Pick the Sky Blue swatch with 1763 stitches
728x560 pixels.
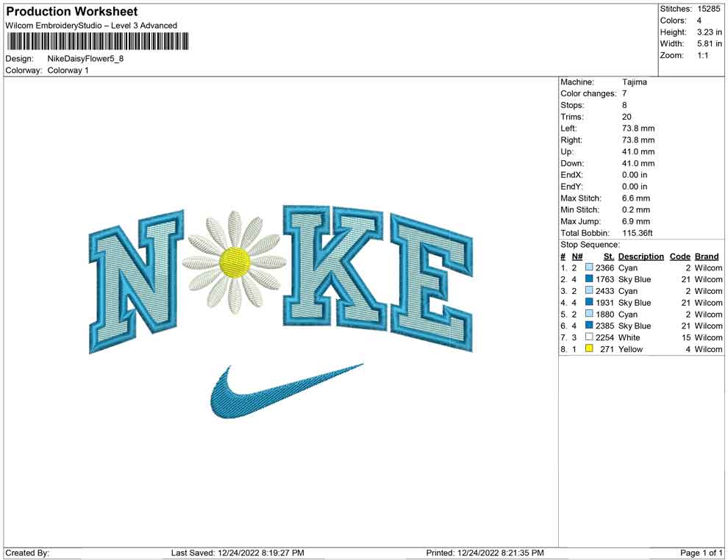[589, 279]
